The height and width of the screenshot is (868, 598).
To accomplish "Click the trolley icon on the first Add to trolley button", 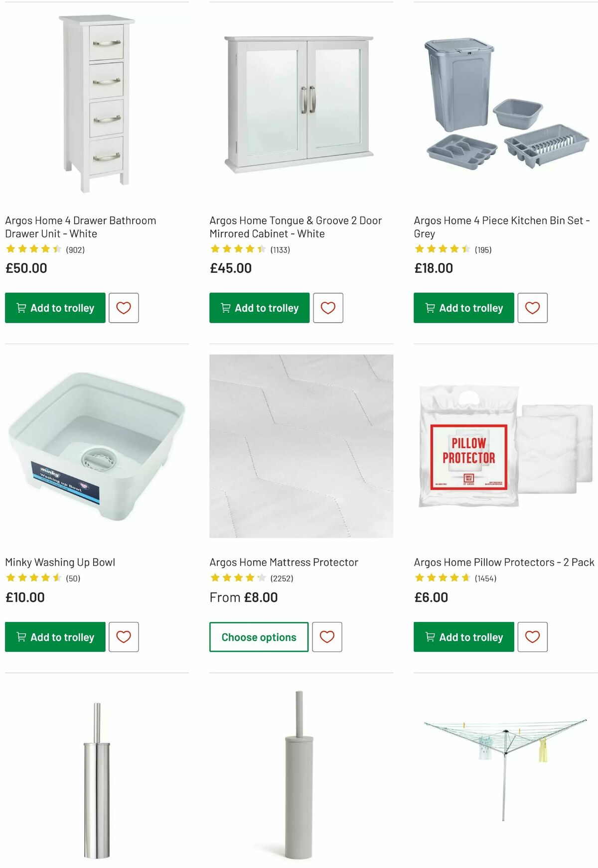I will (x=21, y=308).
